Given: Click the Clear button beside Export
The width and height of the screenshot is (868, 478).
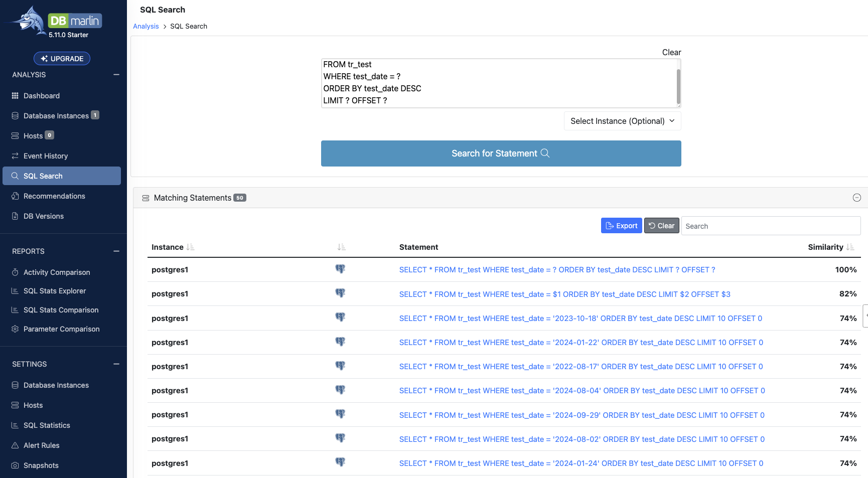Looking at the screenshot, I should coord(662,226).
